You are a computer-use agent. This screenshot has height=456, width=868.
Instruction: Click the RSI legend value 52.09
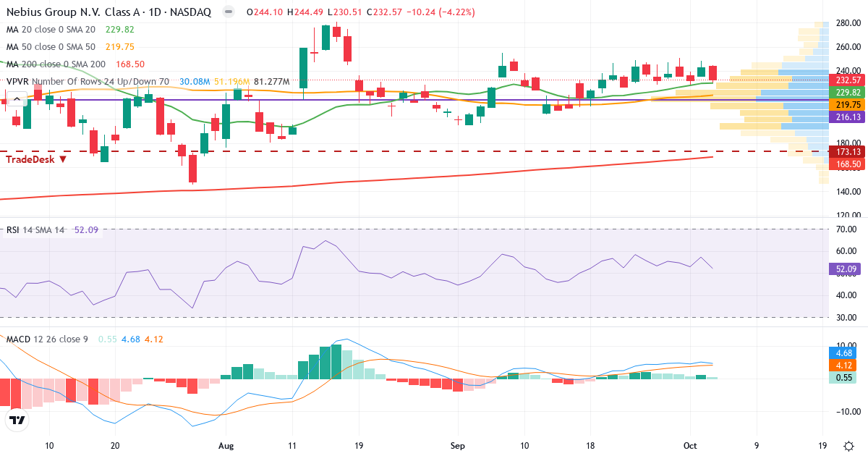(86, 229)
